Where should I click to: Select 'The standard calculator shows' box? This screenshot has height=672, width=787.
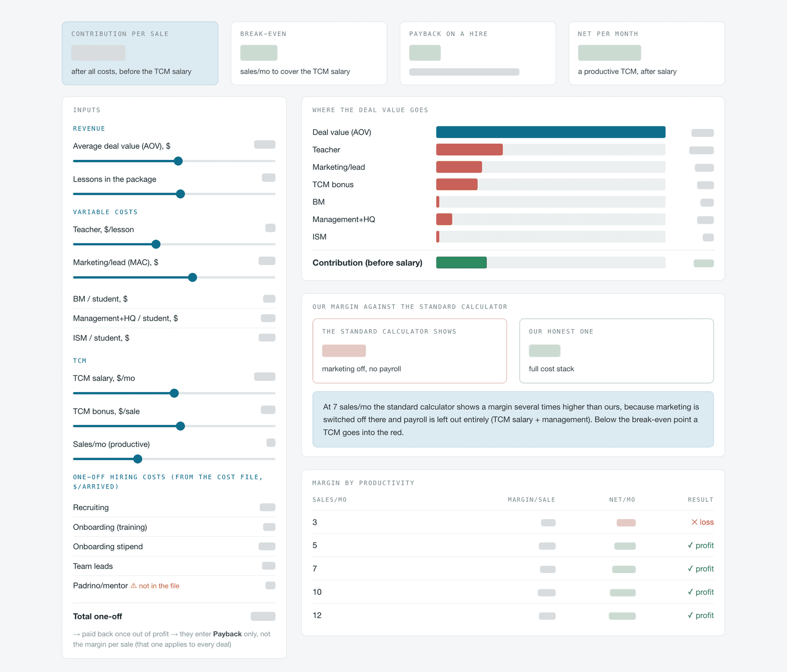click(410, 351)
